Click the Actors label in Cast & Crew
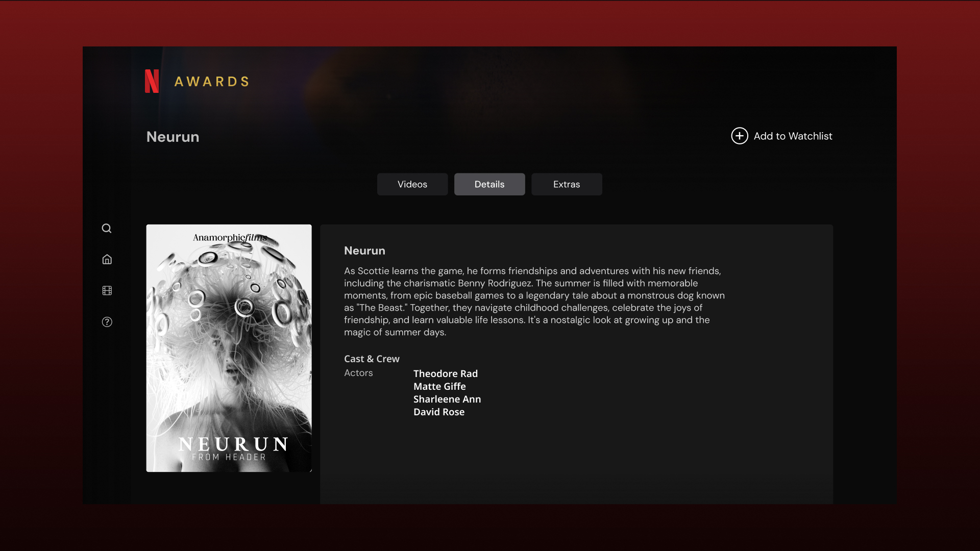This screenshot has width=980, height=551. click(358, 373)
